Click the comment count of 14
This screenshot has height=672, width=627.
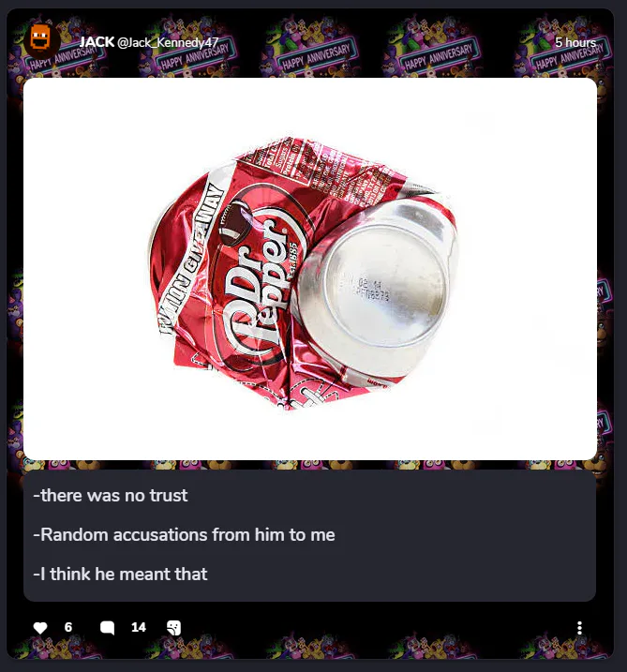[x=139, y=627]
